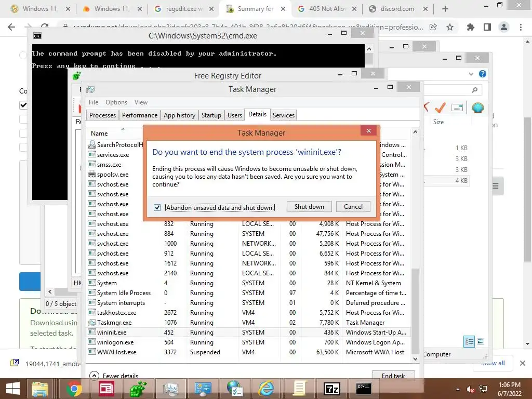This screenshot has width=532, height=399.
Task: Click Show all downloads link
Action: point(493,363)
